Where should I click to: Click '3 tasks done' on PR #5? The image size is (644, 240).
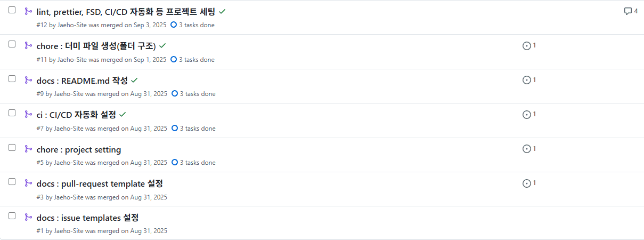[x=197, y=163]
